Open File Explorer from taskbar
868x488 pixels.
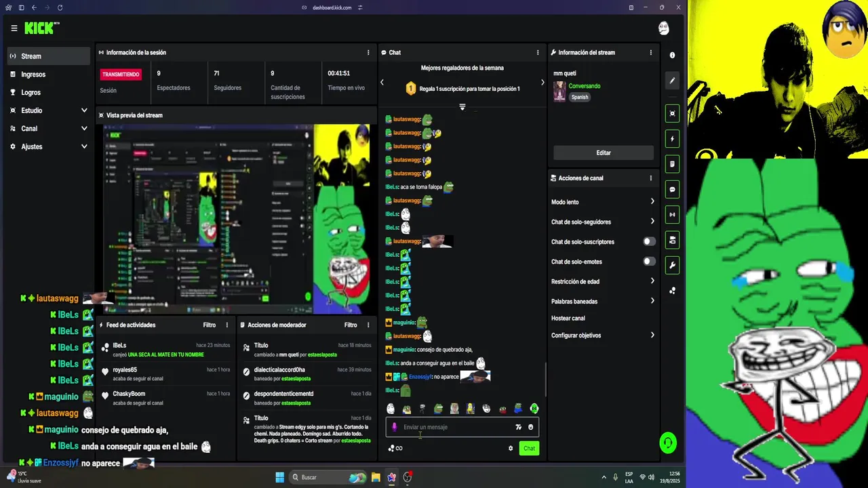click(x=376, y=477)
